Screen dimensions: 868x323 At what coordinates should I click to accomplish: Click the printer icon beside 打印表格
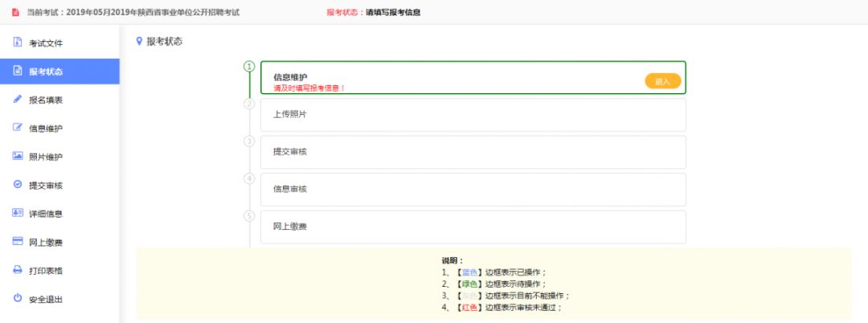point(17,271)
